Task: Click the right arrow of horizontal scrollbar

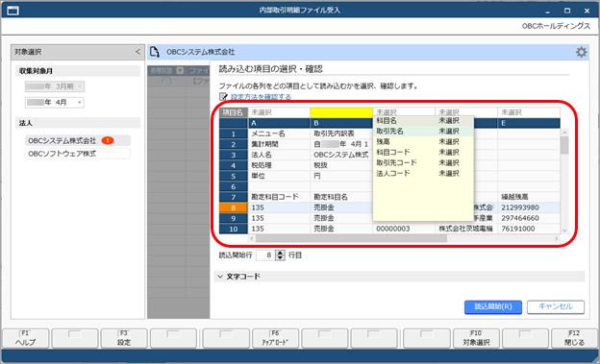Action: pos(557,238)
